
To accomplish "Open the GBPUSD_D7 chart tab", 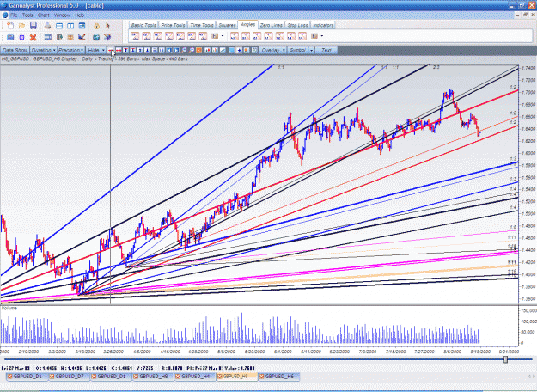I will click(69, 377).
